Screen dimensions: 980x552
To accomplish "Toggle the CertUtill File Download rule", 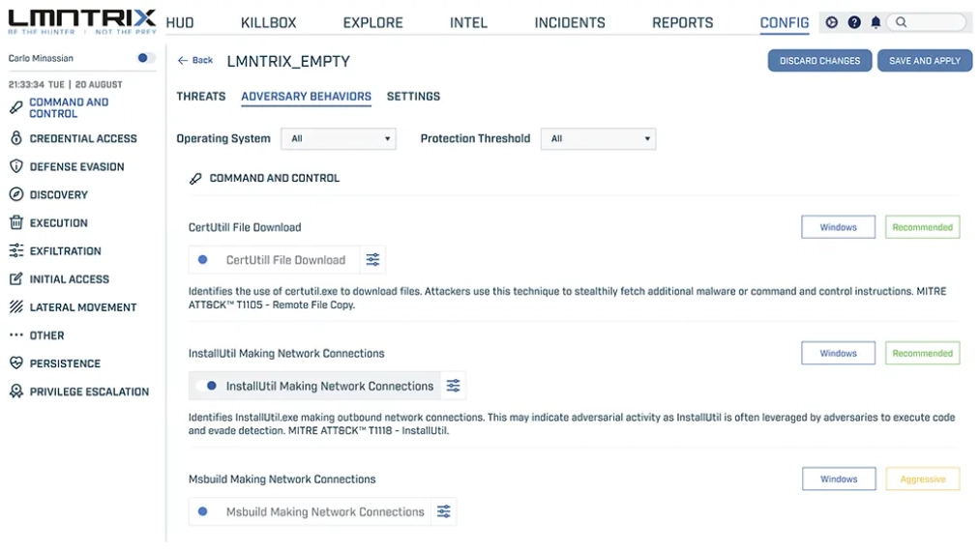I will point(203,260).
